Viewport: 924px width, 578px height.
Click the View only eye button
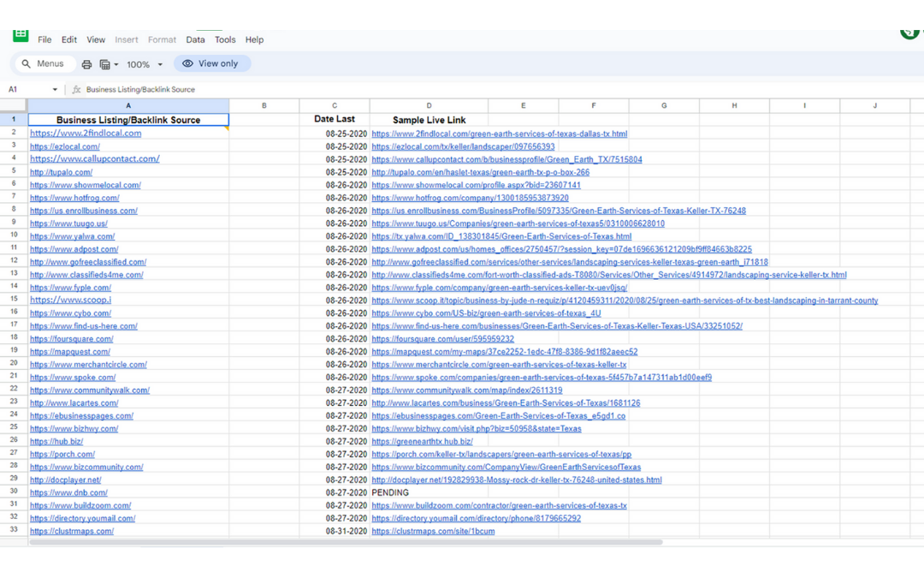pos(211,63)
